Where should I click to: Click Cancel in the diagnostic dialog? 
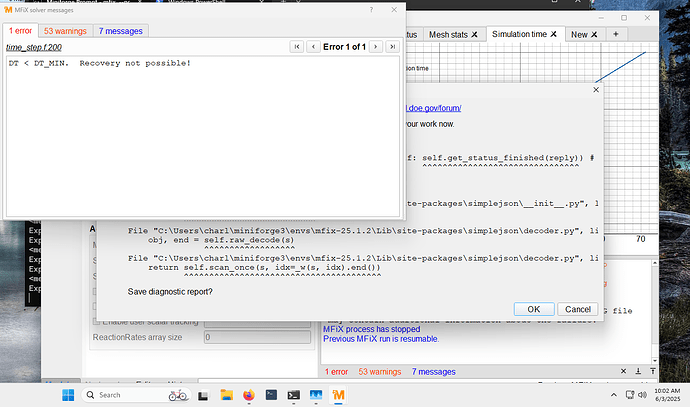click(x=578, y=309)
